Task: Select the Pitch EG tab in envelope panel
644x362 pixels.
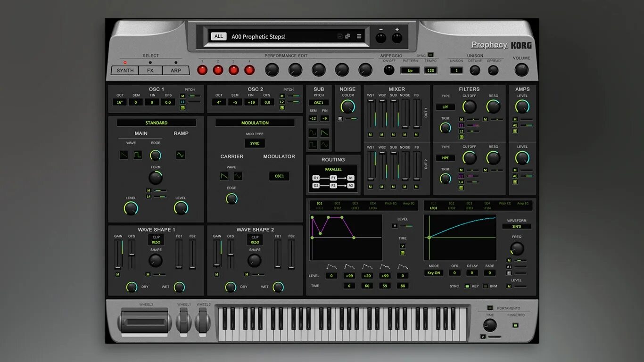Action: coord(391,203)
